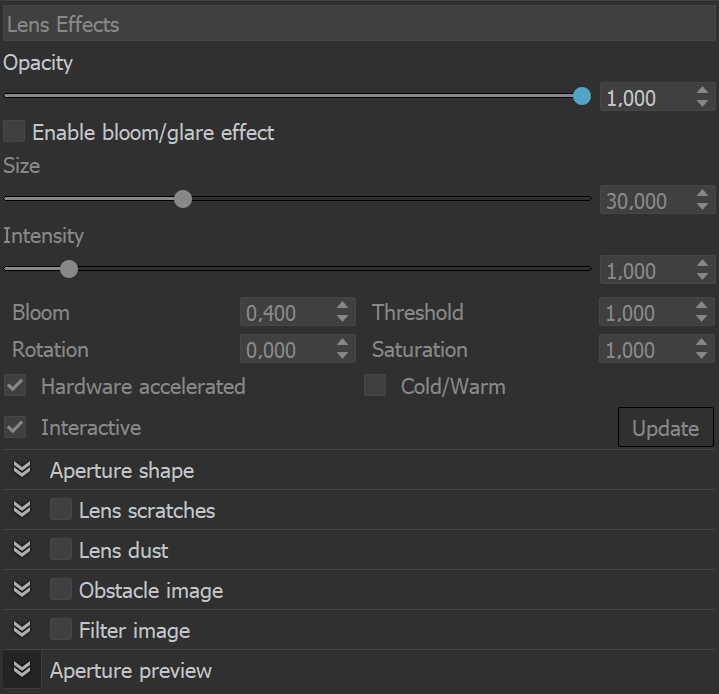Click the Opacity slider handle
719x694 pixels.
582,96
